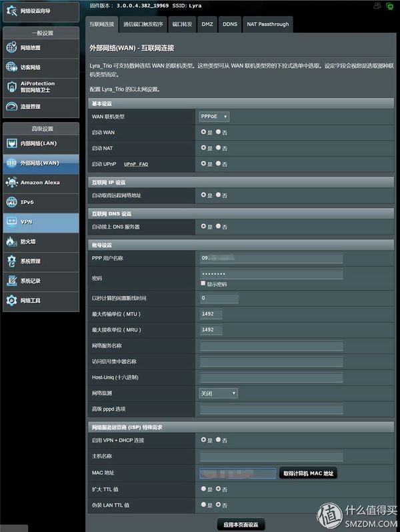This screenshot has width=400, height=532.
Task: Open traffic management gauge icon
Action: click(x=11, y=106)
